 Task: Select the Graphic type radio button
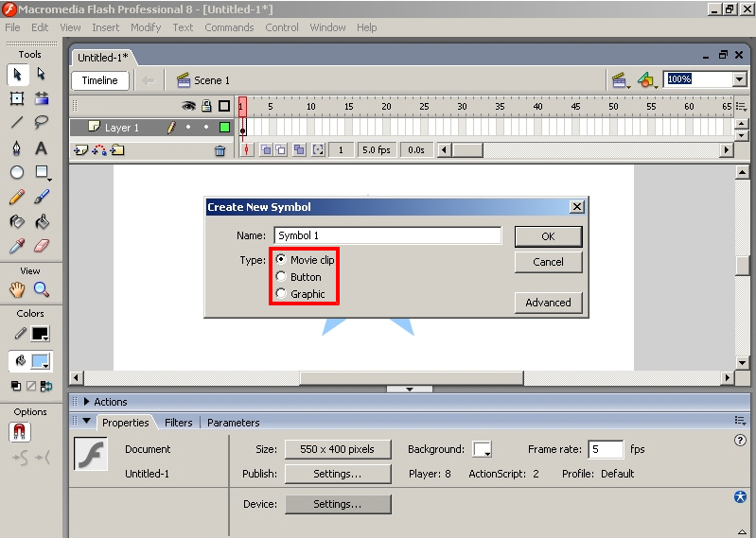(x=281, y=293)
